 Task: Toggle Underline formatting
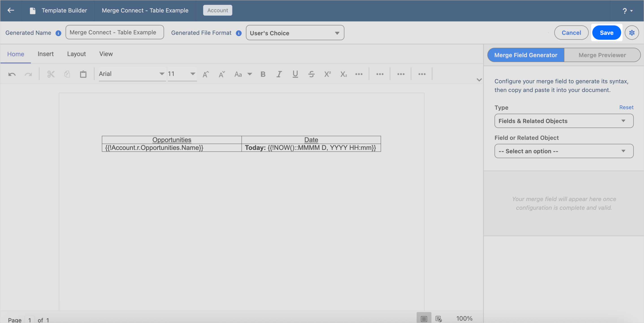pyautogui.click(x=295, y=74)
